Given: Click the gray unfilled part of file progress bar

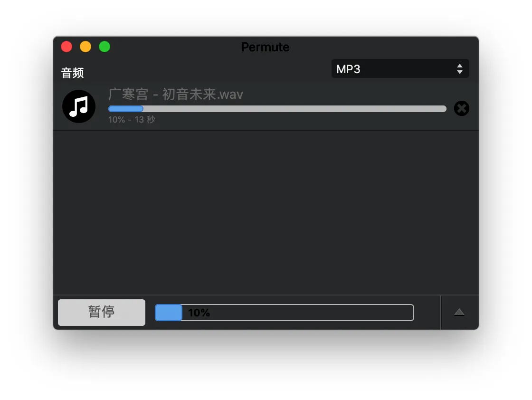Looking at the screenshot, I should [294, 109].
